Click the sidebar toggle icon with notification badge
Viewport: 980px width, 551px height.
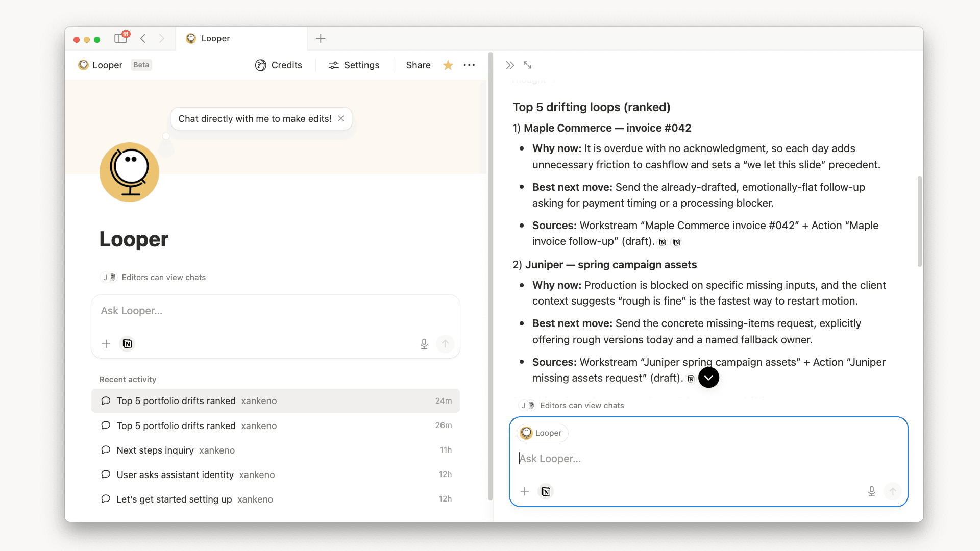[x=121, y=38]
